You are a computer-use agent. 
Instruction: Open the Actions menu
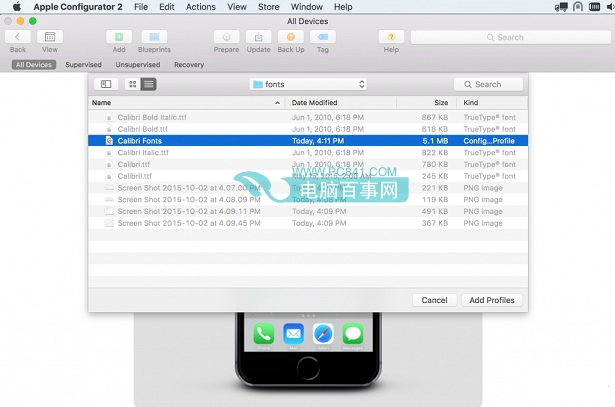[201, 7]
